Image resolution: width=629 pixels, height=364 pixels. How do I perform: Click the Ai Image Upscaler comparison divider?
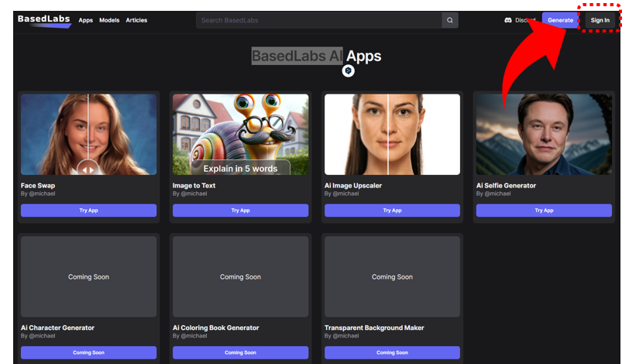pyautogui.click(x=388, y=134)
